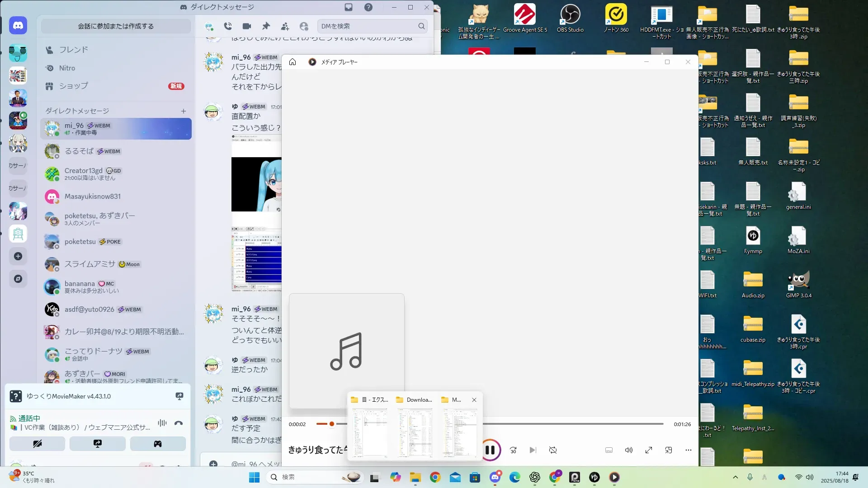The image size is (868, 488).
Task: Enter Media Player full screen mode
Action: click(x=649, y=450)
